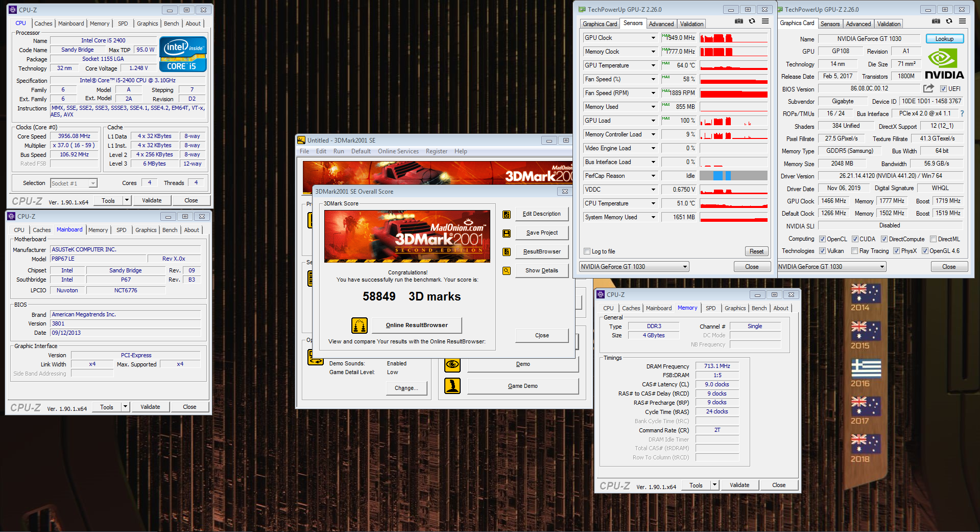The width and height of the screenshot is (980, 532).
Task: Click the Online ResultBrowser trees icon
Action: tap(360, 326)
